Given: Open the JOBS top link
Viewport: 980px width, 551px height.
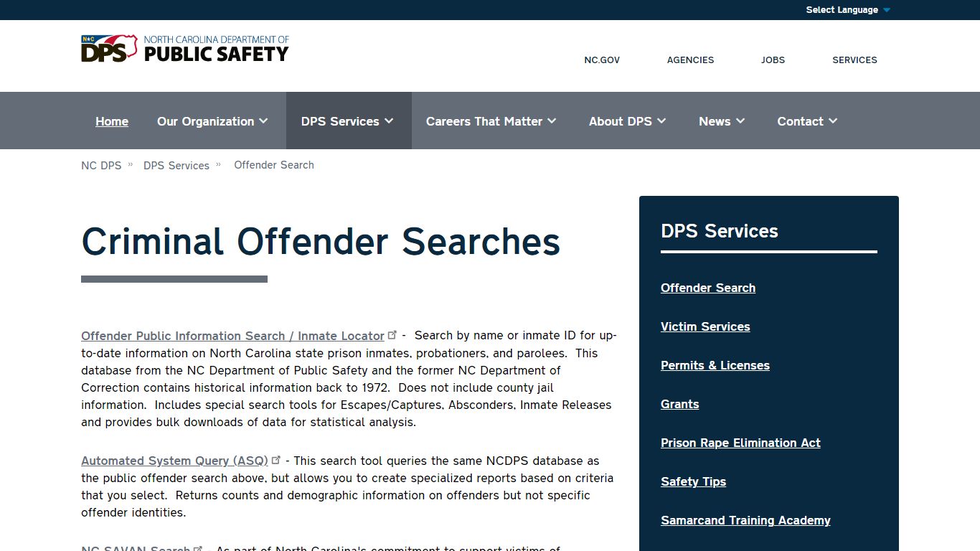Looking at the screenshot, I should point(773,60).
